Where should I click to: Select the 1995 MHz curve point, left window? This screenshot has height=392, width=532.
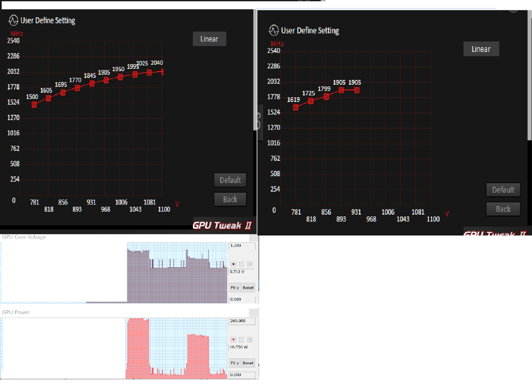click(135, 74)
